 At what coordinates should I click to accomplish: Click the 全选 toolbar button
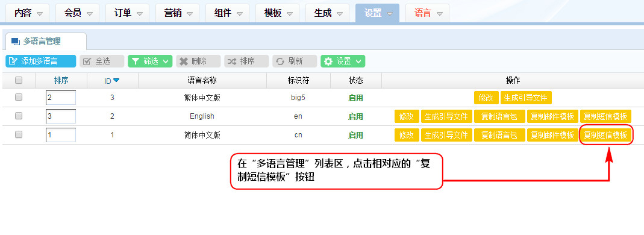point(102,61)
